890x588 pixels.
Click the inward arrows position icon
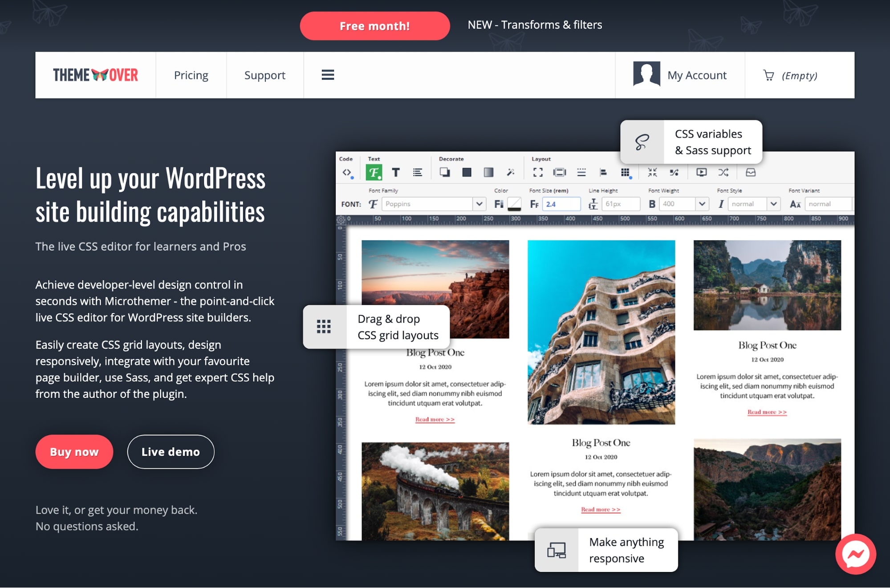click(x=652, y=172)
